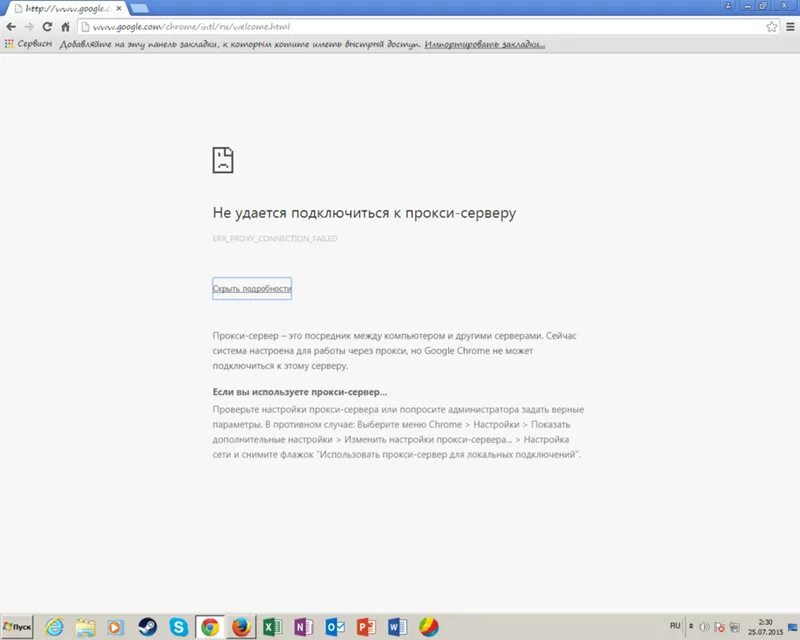Bookmark this page with the star icon
This screenshot has height=640, width=800.
pyautogui.click(x=772, y=27)
